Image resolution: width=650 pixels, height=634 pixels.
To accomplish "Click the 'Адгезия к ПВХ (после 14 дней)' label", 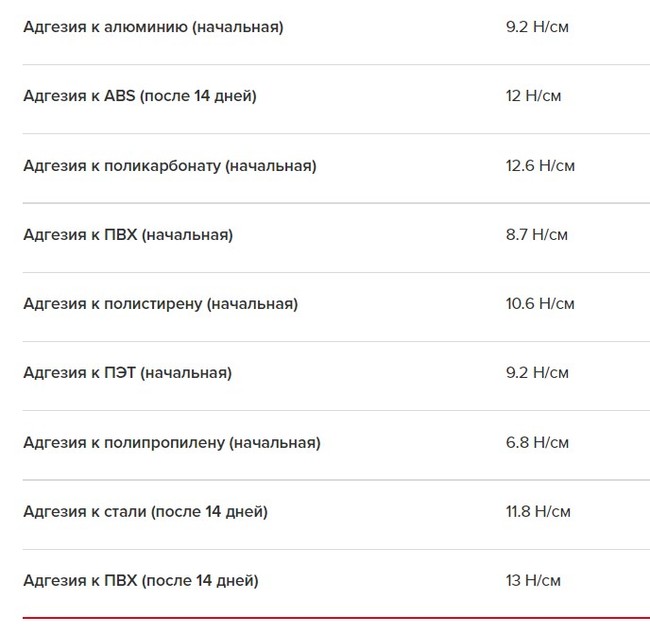I will [x=140, y=580].
